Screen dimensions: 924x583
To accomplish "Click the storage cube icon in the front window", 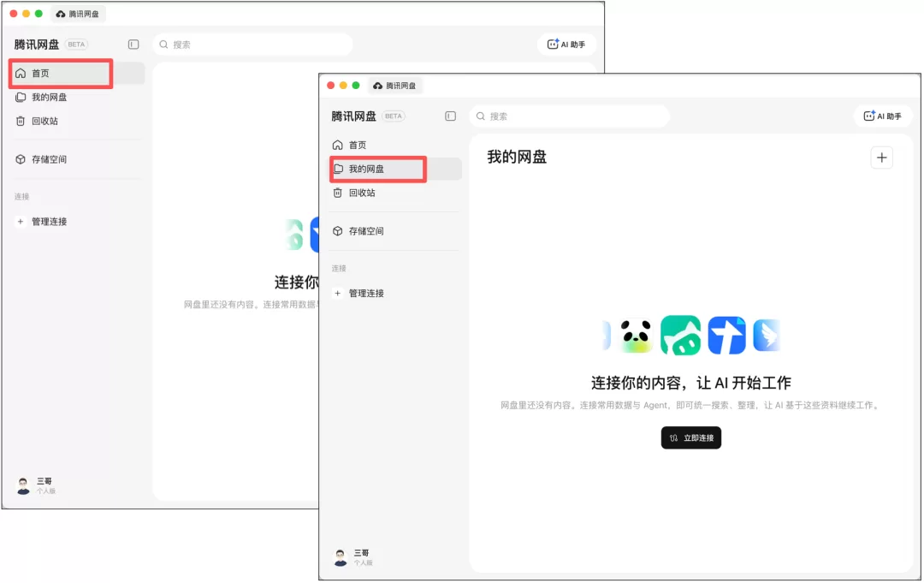I will [x=338, y=231].
